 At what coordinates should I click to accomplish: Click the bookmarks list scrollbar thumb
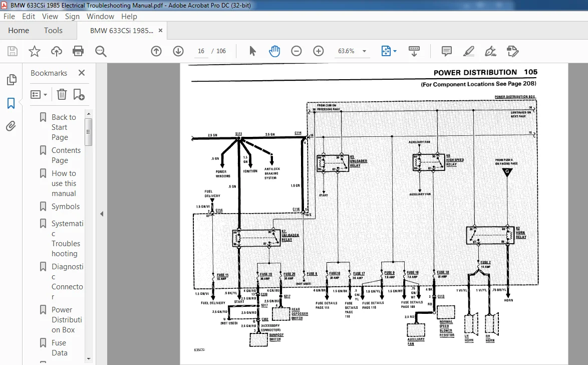89,132
